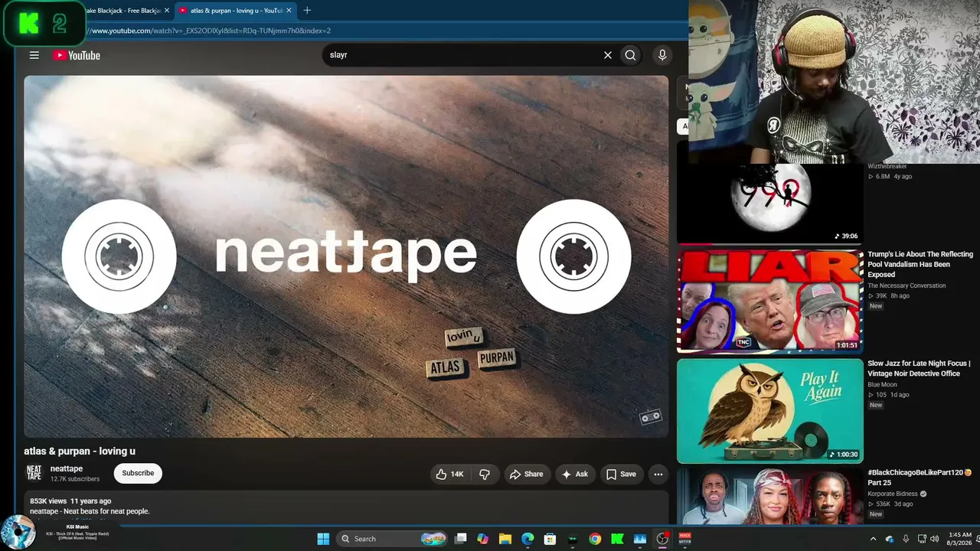This screenshot has height=551, width=980.
Task: Open Task View on the taskbar
Action: [460, 539]
